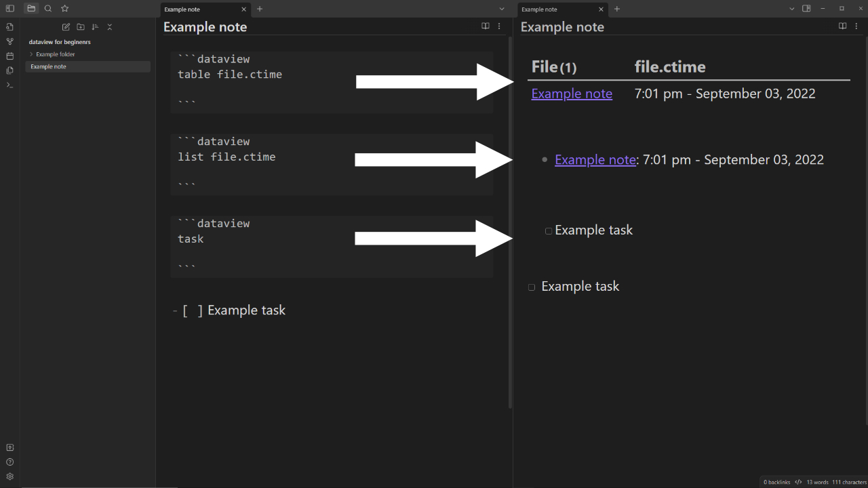Collapse all folders in file explorer
The image size is (868, 488).
[110, 26]
